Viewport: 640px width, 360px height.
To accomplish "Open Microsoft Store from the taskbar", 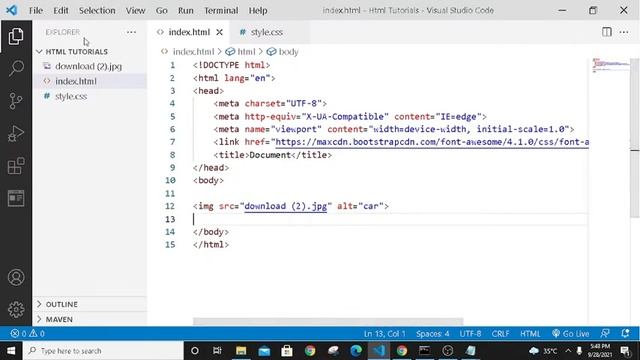I will pos(287,351).
